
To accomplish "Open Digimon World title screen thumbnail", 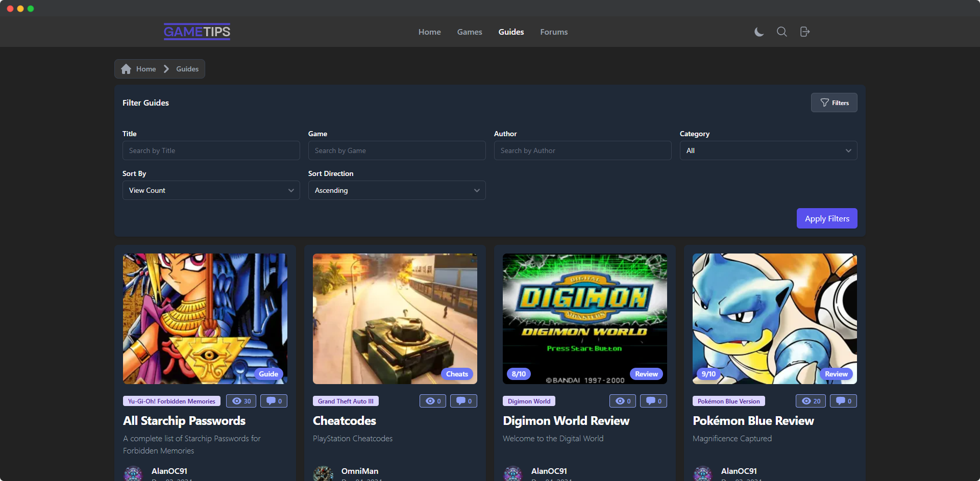I will [585, 319].
